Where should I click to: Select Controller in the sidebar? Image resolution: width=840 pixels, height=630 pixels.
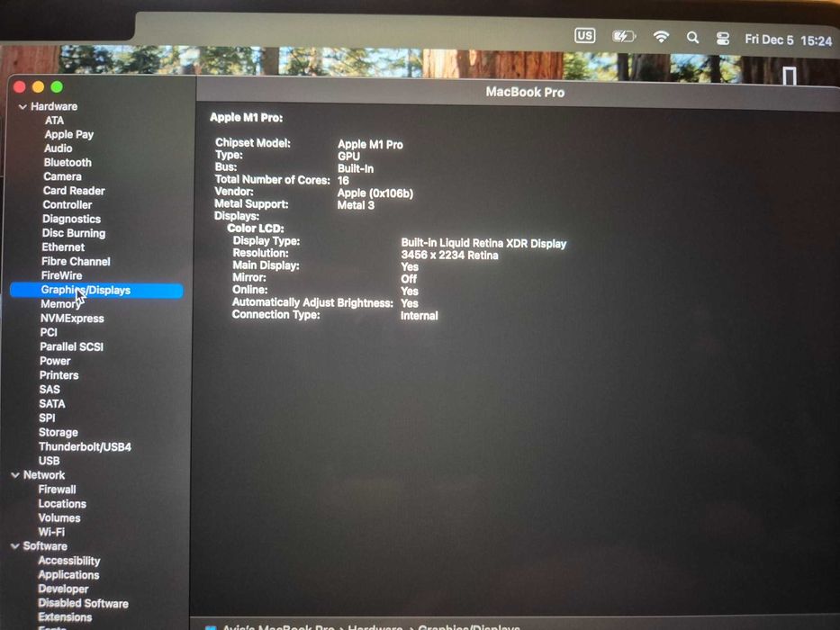coord(67,204)
